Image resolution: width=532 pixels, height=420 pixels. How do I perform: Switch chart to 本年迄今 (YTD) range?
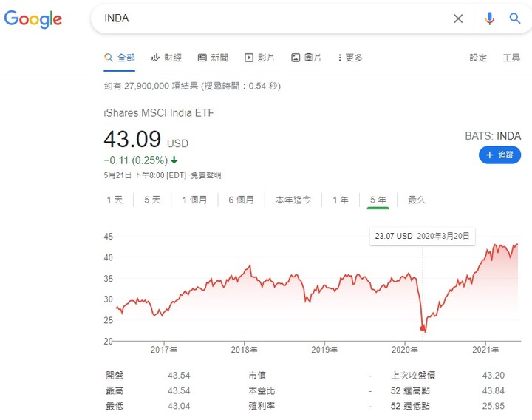(x=293, y=200)
